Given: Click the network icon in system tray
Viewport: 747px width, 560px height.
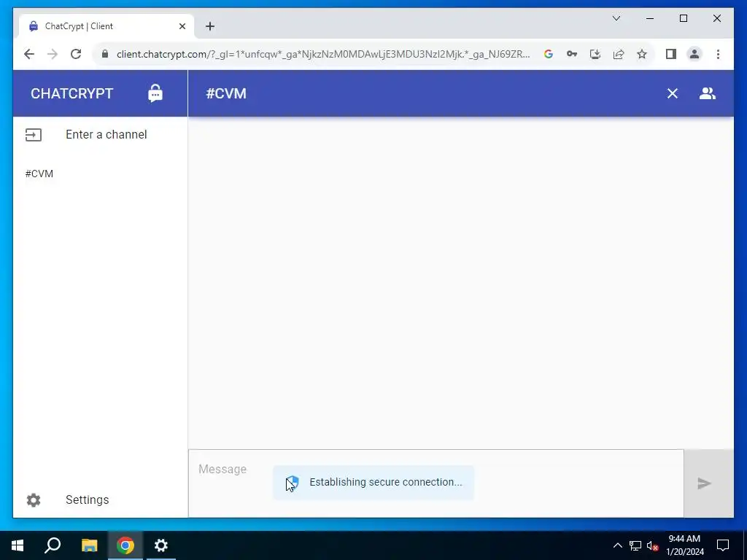Looking at the screenshot, I should point(635,545).
